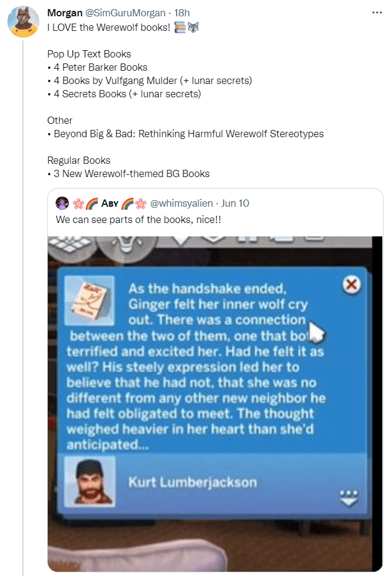Click the Jun 10 quoted tweet date
Image resolution: width=392 pixels, height=576 pixels.
236,203
